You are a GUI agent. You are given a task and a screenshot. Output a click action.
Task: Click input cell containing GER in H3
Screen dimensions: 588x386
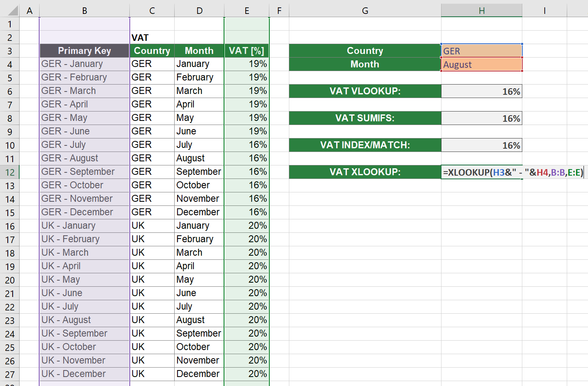[x=481, y=51]
